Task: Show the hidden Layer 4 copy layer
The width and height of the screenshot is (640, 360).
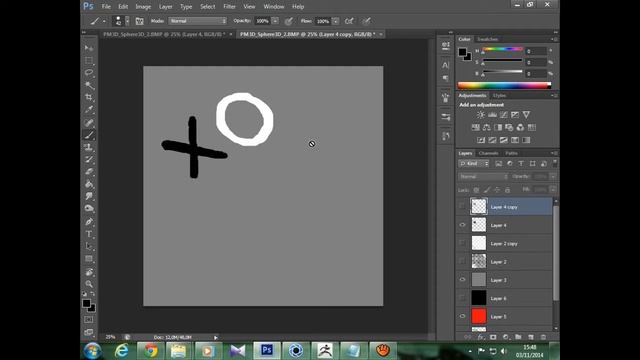Action: tap(462, 207)
